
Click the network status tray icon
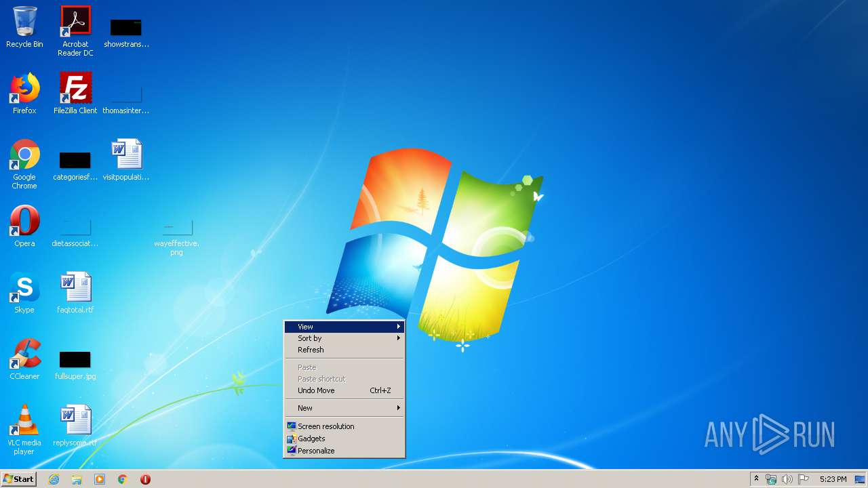click(x=771, y=479)
